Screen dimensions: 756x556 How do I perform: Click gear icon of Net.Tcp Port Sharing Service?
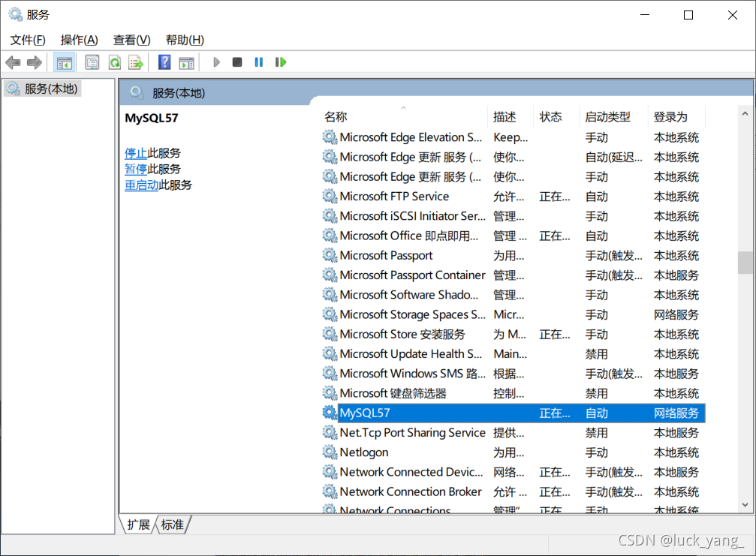(330, 433)
